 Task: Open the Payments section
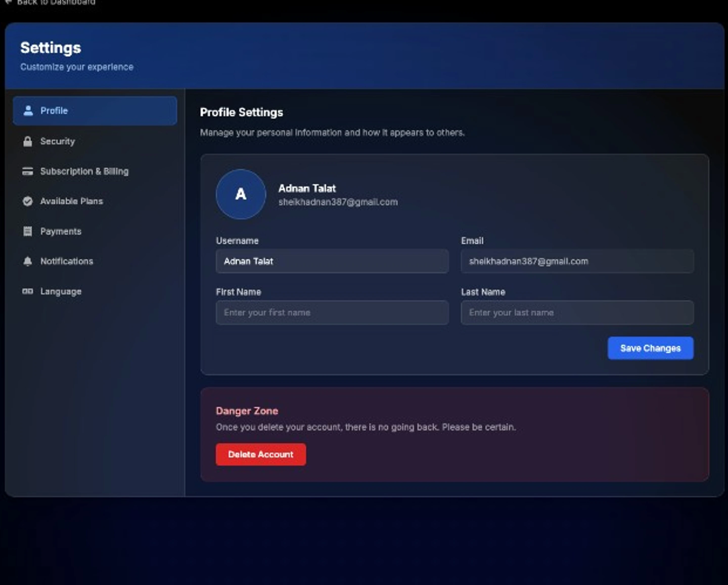click(x=95, y=231)
